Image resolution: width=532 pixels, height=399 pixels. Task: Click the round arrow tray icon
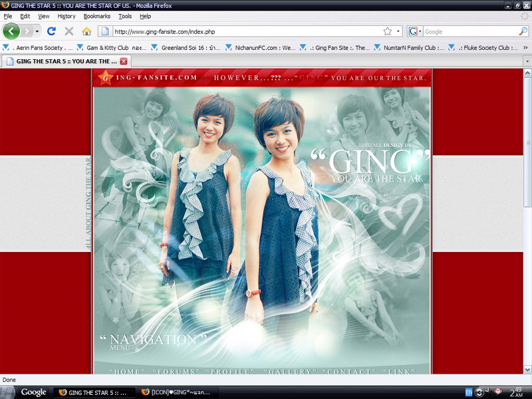[479, 392]
